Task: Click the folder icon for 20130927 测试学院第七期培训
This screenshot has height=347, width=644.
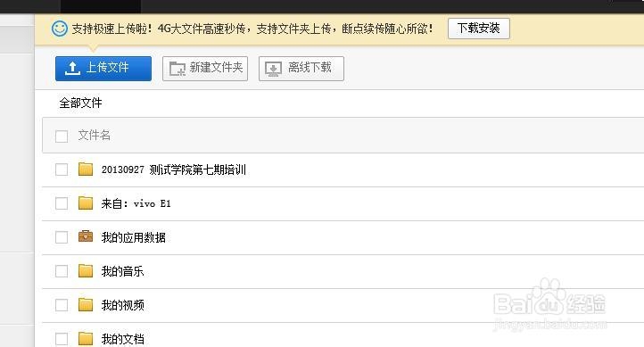Action: [x=86, y=169]
